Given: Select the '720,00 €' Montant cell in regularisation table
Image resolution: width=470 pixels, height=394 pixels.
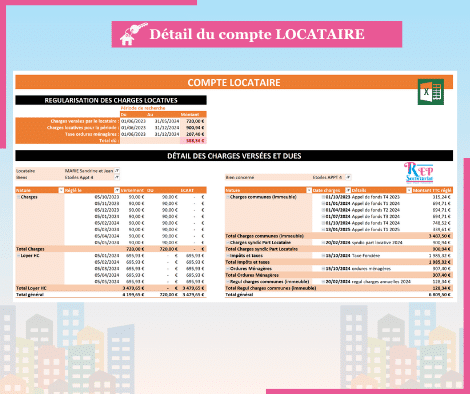Looking at the screenshot, I should coord(193,121).
